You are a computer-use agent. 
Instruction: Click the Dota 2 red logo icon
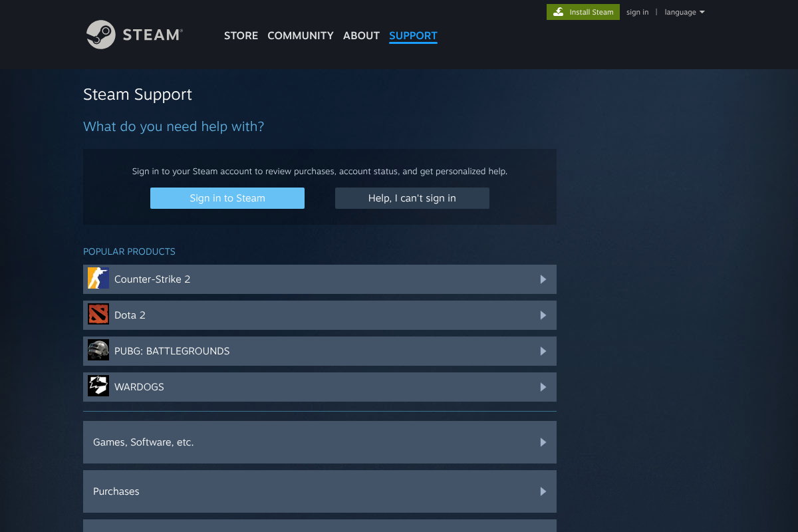pyautogui.click(x=98, y=315)
